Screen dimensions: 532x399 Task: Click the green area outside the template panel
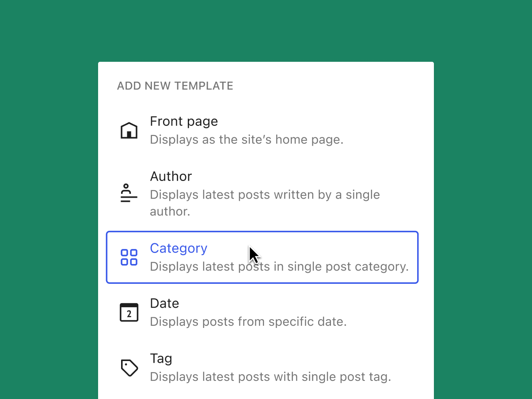click(x=44, y=199)
